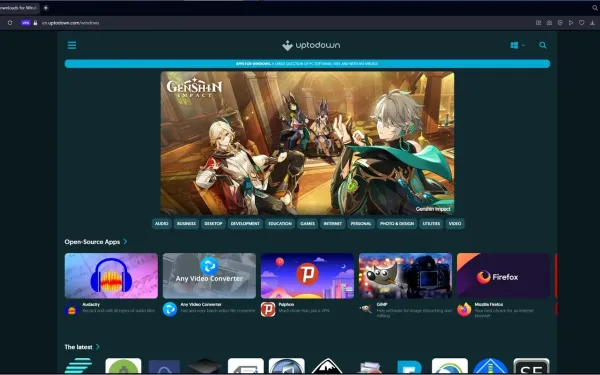Toggle the VPN badge in address bar

click(x=25, y=23)
